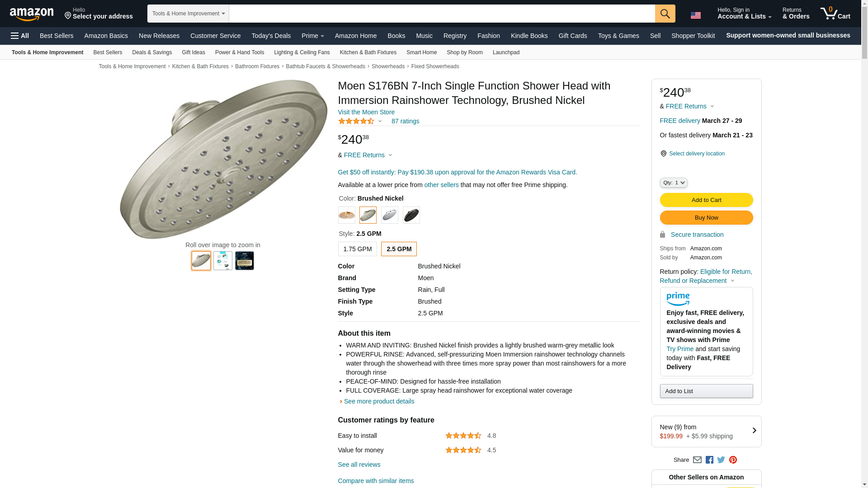Image resolution: width=868 pixels, height=488 pixels.
Task: Share via Facebook icon
Action: 709,460
